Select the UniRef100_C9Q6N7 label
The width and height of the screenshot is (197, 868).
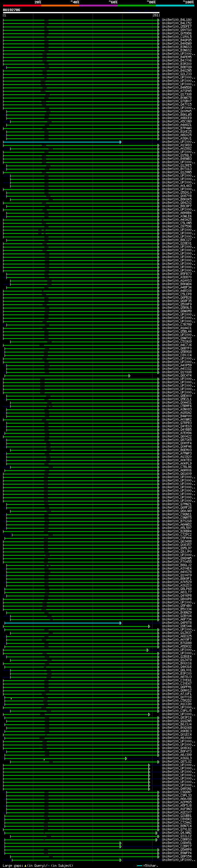pyautogui.click(x=177, y=793)
